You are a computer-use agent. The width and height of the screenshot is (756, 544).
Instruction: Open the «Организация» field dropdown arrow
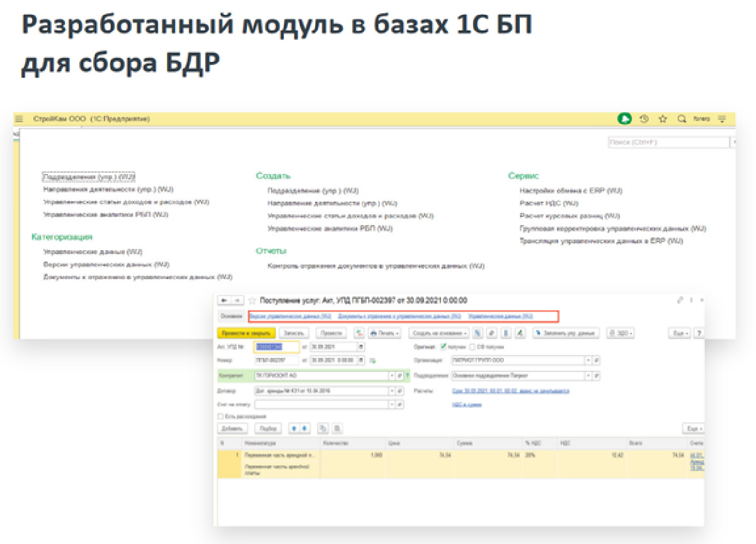point(588,361)
